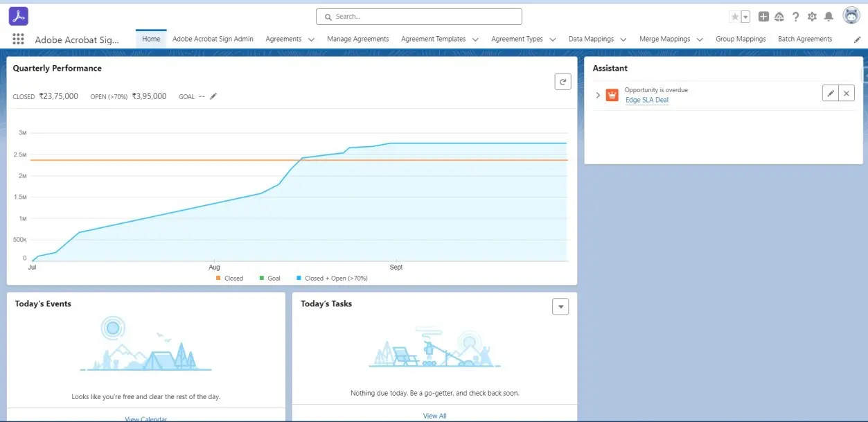The image size is (868, 422).
Task: Click in the global Search box
Action: pyautogui.click(x=418, y=17)
